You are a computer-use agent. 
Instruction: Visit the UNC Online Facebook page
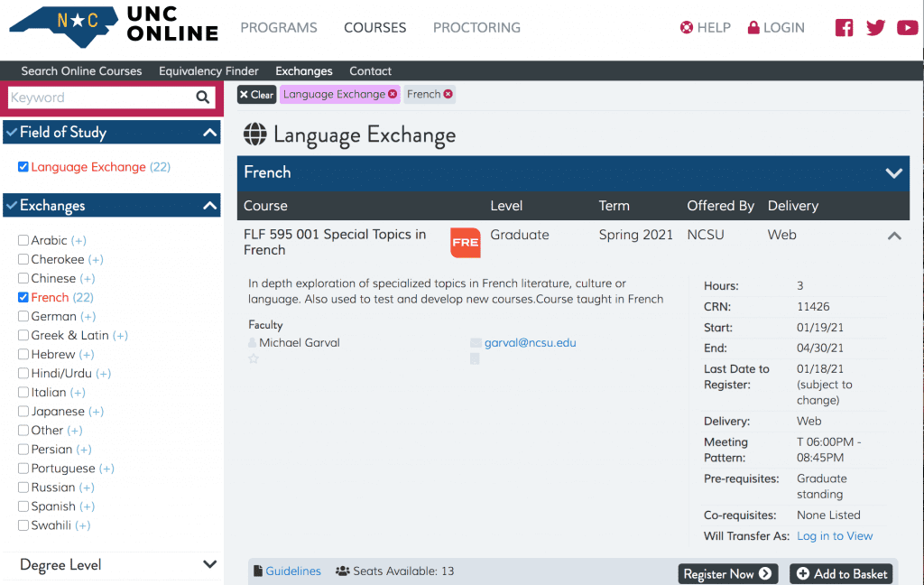(844, 27)
